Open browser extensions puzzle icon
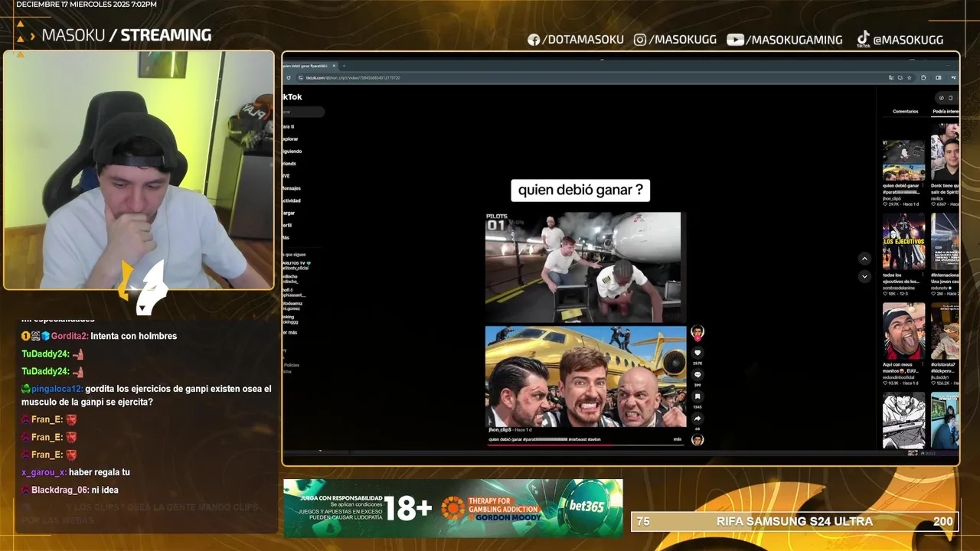This screenshot has height=551, width=980. tap(923, 78)
